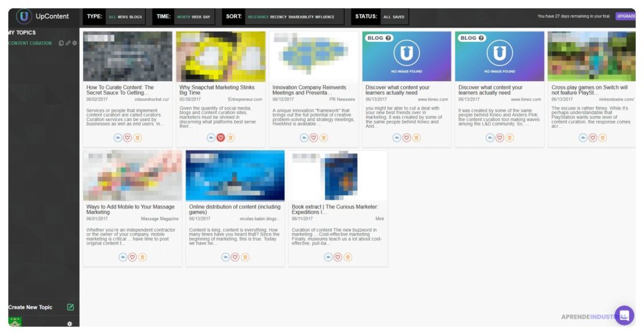This screenshot has height=335, width=644.
Task: Show only SAVED articles
Action: 399,17
